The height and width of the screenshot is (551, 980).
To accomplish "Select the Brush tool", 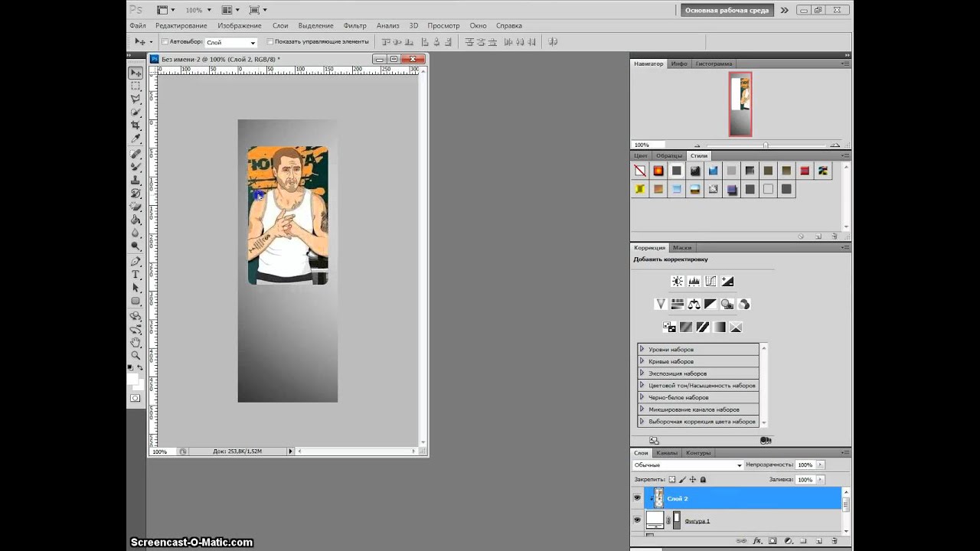I will click(x=136, y=167).
